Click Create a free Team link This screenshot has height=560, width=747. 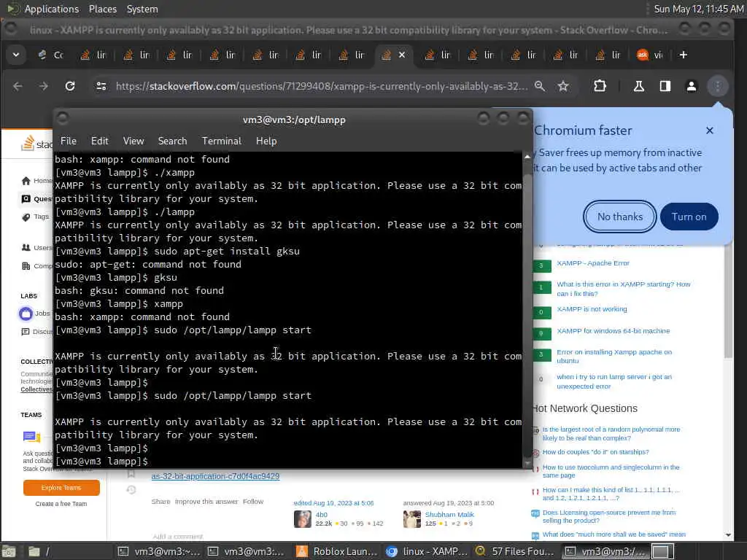[x=61, y=504]
